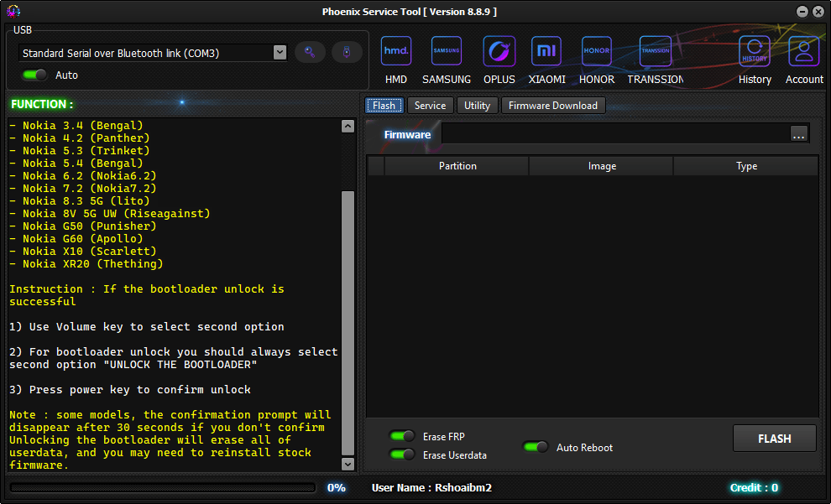Click the Partition column header
Screen dimensions: 831x504
click(457, 166)
